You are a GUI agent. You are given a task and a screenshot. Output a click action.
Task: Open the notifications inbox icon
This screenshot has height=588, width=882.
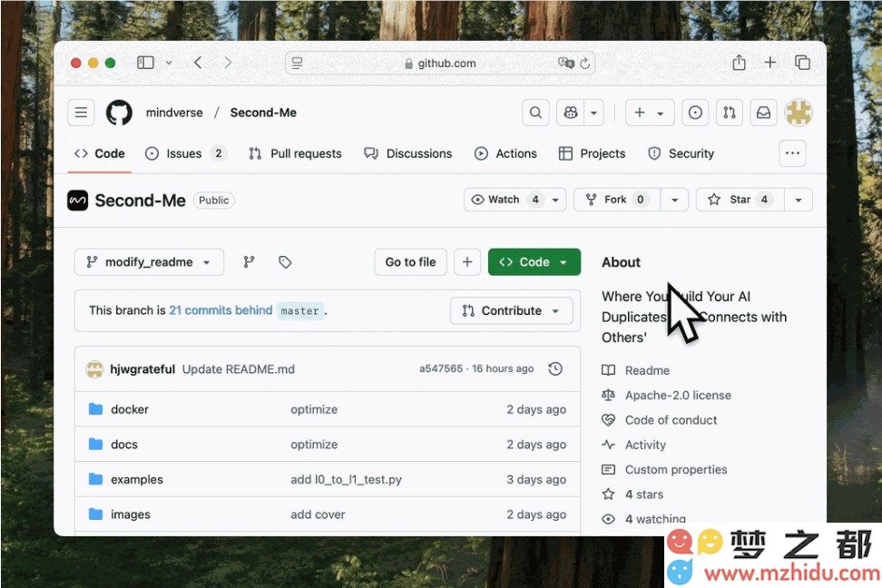point(763,113)
